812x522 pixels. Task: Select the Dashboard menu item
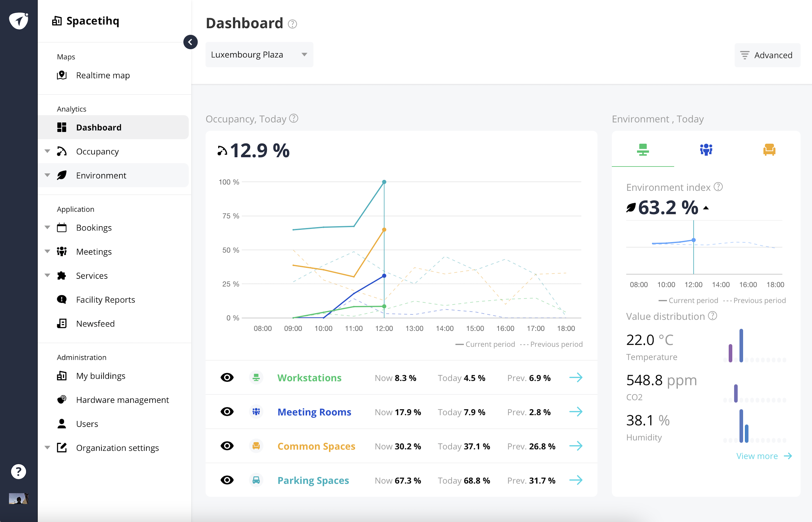(x=113, y=127)
